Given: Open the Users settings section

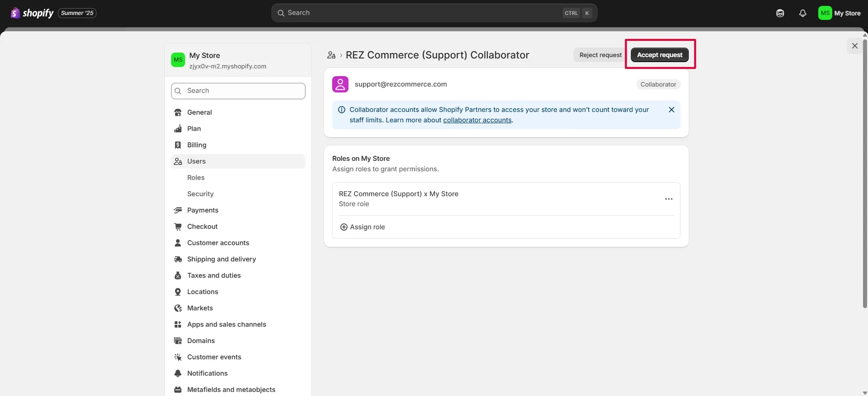Looking at the screenshot, I should (238, 161).
